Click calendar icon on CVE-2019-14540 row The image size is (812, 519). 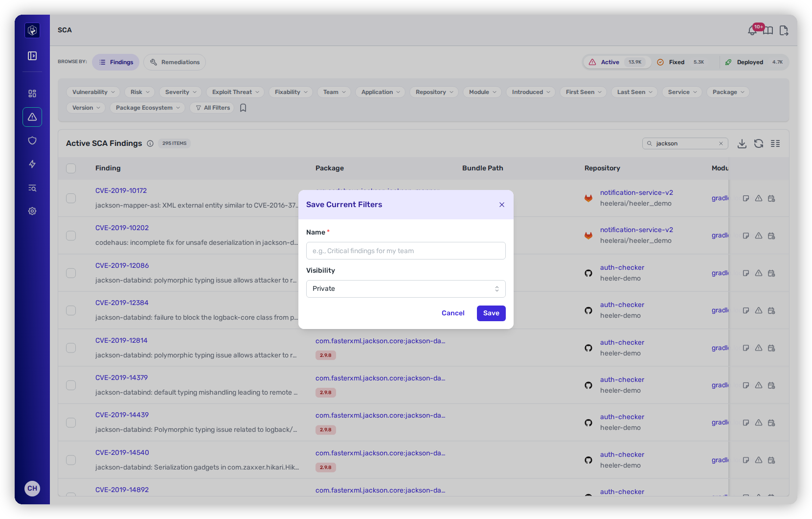pyautogui.click(x=771, y=460)
